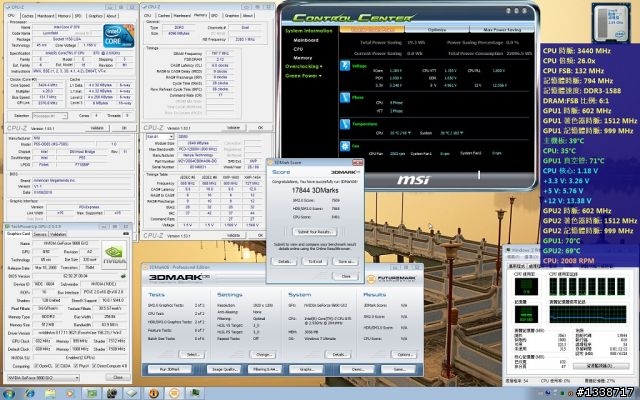This screenshot has height=400, width=640.
Task: Launch Internet Explorer from the taskbar
Action: (29, 393)
